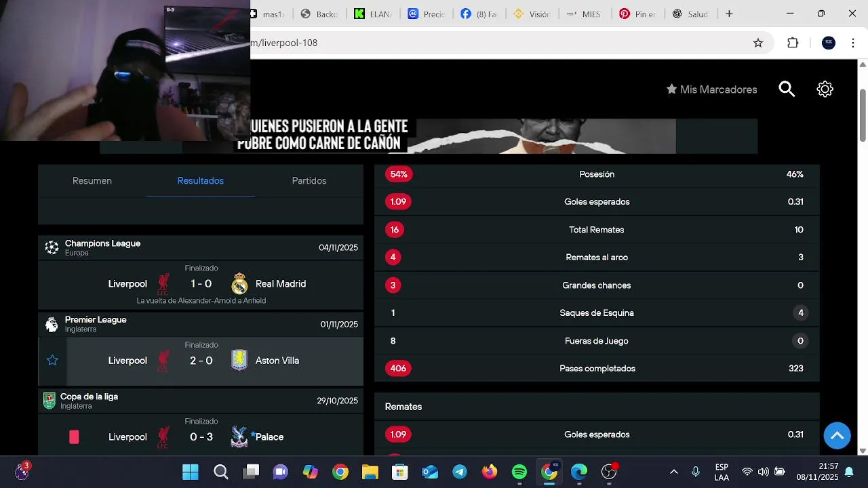Switch to the Salud browser tab
Screen dimensions: 868x488
[x=690, y=14]
